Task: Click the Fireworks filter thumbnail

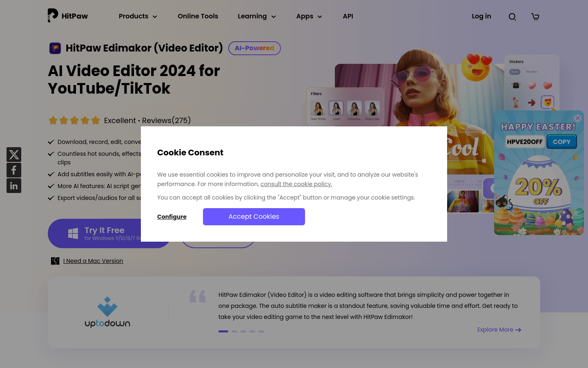Action: [354, 108]
